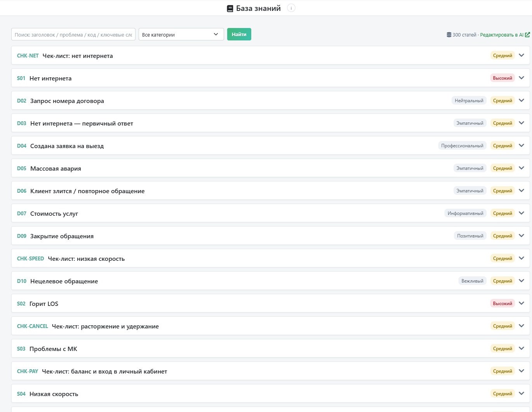
Task: Click the Найти search button
Action: pos(239,34)
